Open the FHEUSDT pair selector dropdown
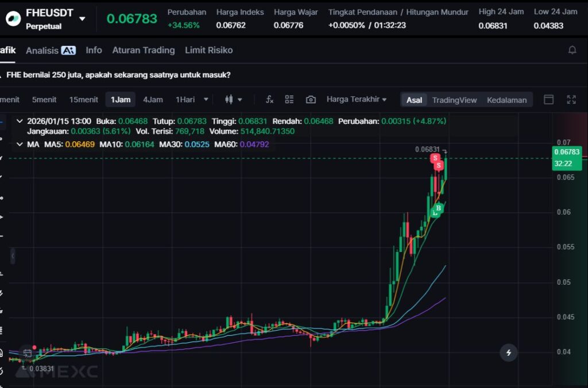The width and height of the screenshot is (588, 388). click(x=82, y=18)
